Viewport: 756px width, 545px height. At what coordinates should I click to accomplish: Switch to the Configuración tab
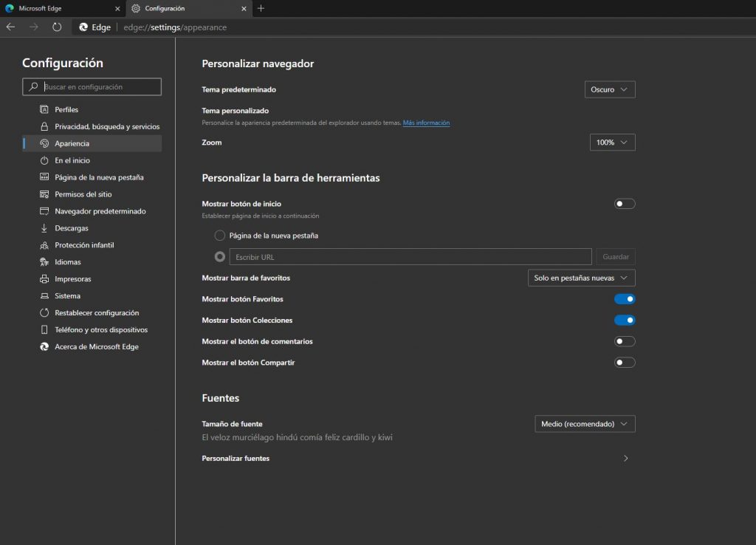189,9
